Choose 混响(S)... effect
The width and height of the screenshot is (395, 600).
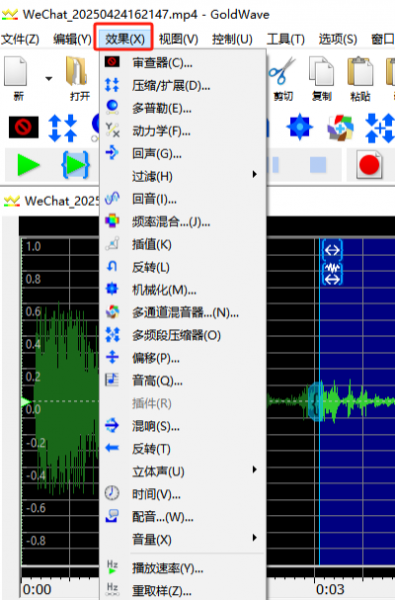[183, 426]
